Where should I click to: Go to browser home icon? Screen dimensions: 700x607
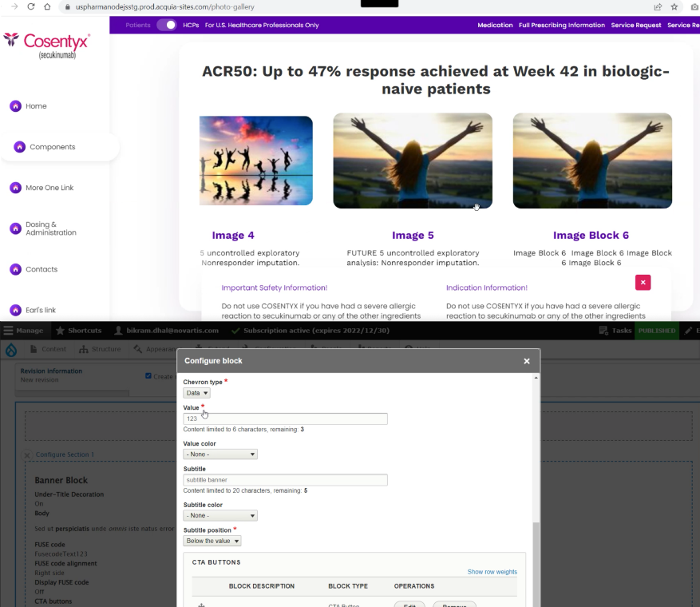click(47, 6)
